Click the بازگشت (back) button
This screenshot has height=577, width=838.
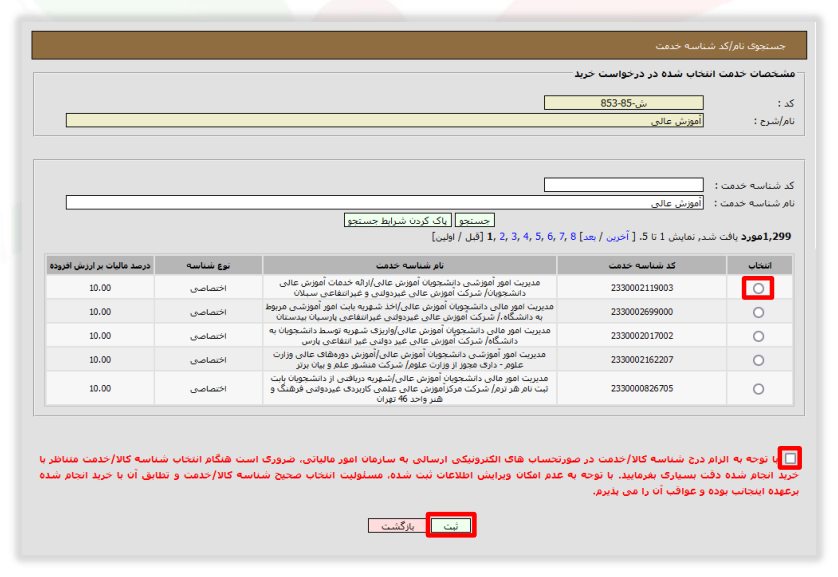pos(397,526)
